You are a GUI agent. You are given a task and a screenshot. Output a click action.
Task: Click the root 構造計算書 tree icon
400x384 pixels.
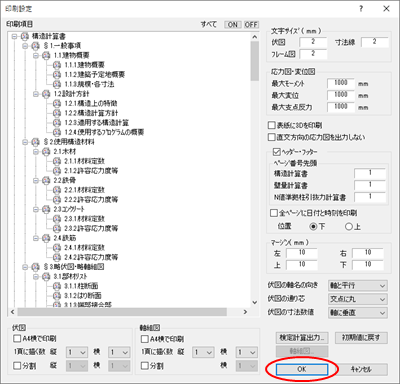(x=25, y=36)
